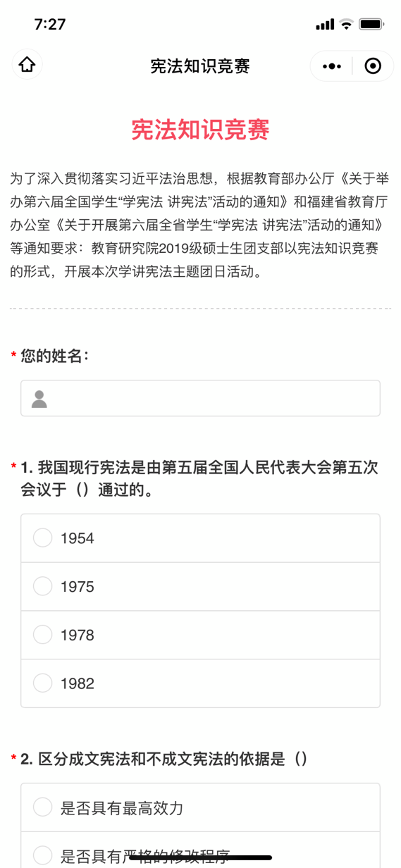Tap question 1 text about 现行宪法

point(199,478)
